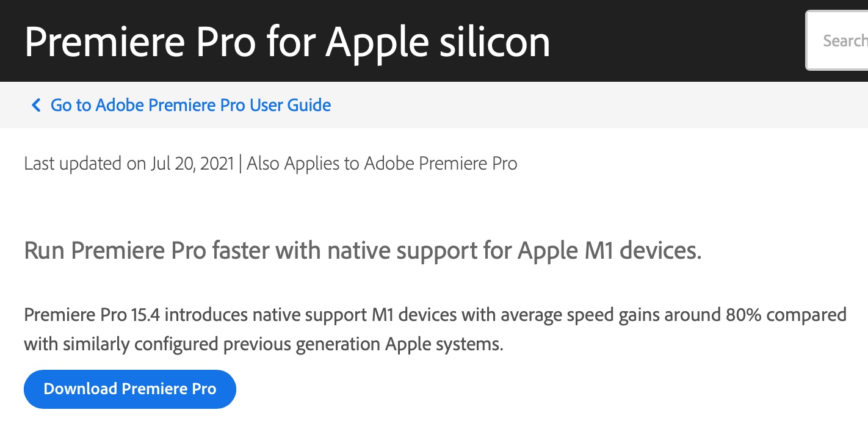868x443 pixels.
Task: Click the back chevron icon before User Guide link
Action: tap(36, 106)
